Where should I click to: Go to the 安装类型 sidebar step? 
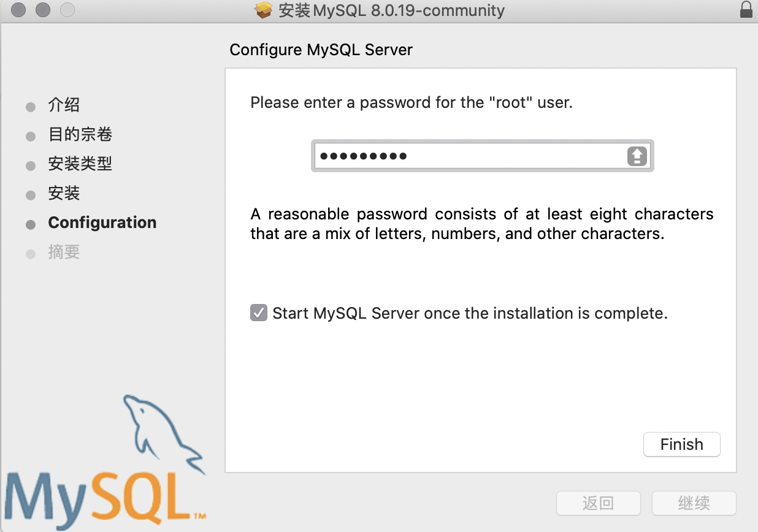tap(80, 164)
